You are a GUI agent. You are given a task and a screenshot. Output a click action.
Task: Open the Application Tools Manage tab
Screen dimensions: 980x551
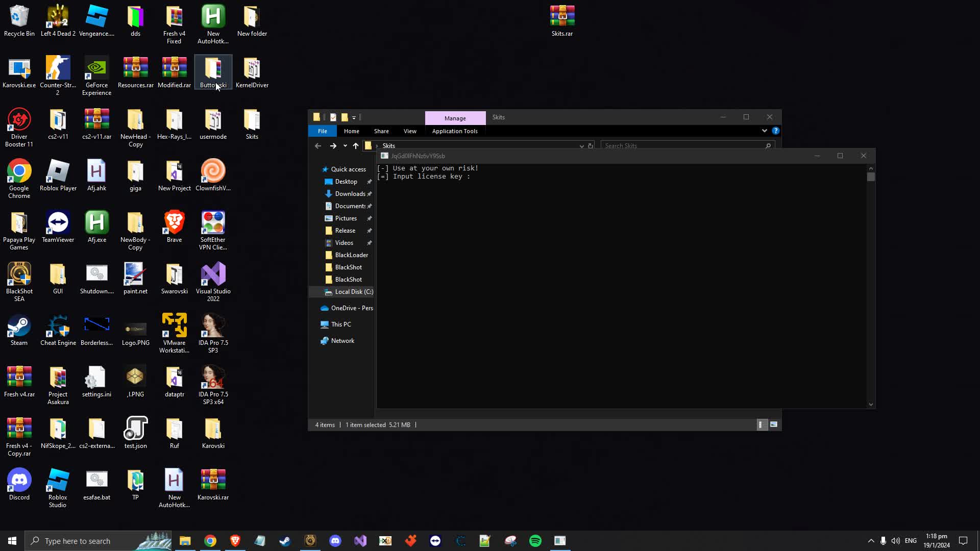pyautogui.click(x=455, y=117)
